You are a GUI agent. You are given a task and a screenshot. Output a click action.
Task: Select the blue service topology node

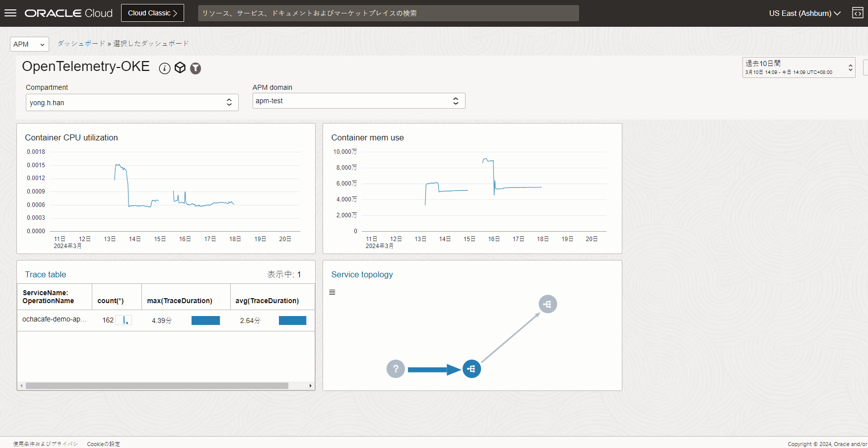(x=471, y=369)
